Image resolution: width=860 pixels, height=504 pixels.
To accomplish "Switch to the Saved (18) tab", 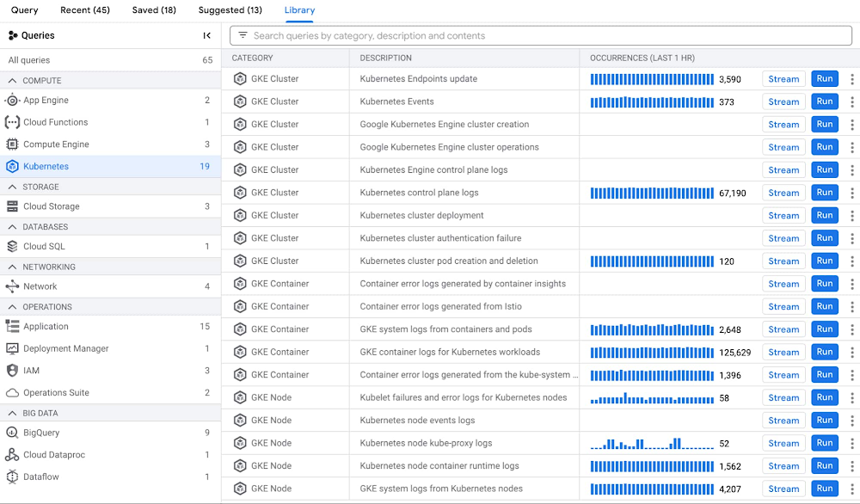I will click(153, 10).
